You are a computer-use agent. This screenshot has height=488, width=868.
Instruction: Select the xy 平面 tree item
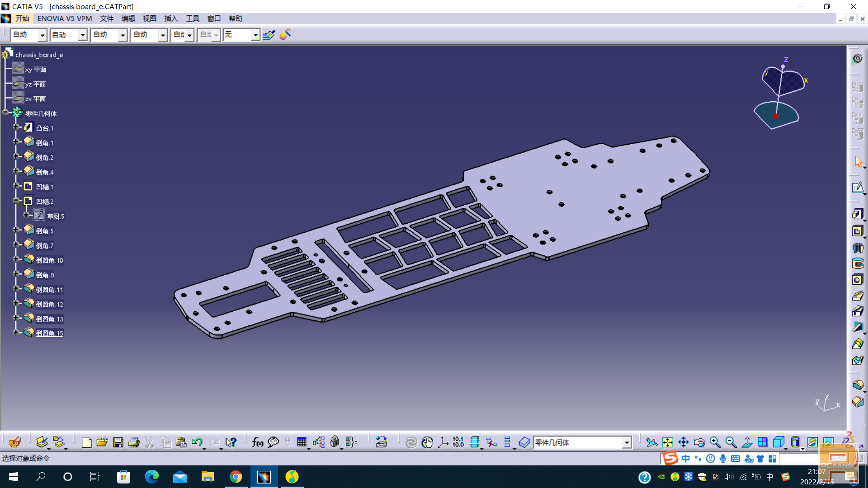(36, 70)
